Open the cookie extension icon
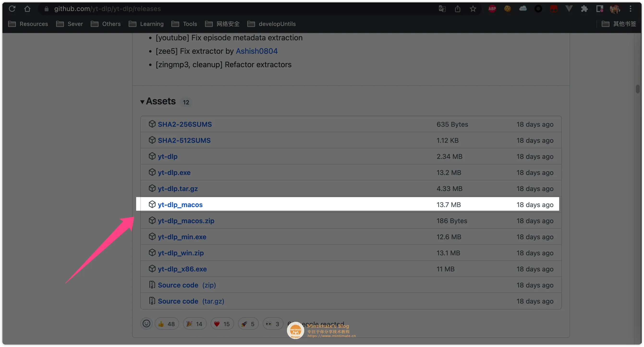The width and height of the screenshot is (644, 347). coord(508,9)
